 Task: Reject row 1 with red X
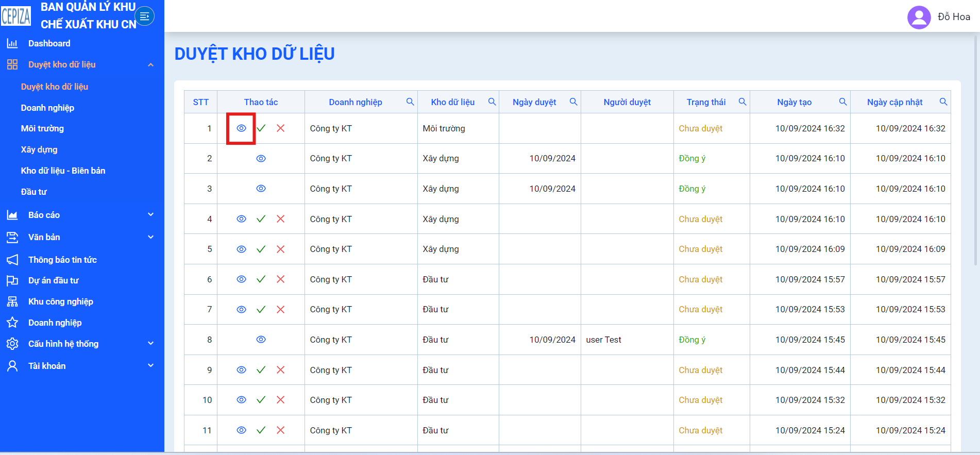[281, 128]
